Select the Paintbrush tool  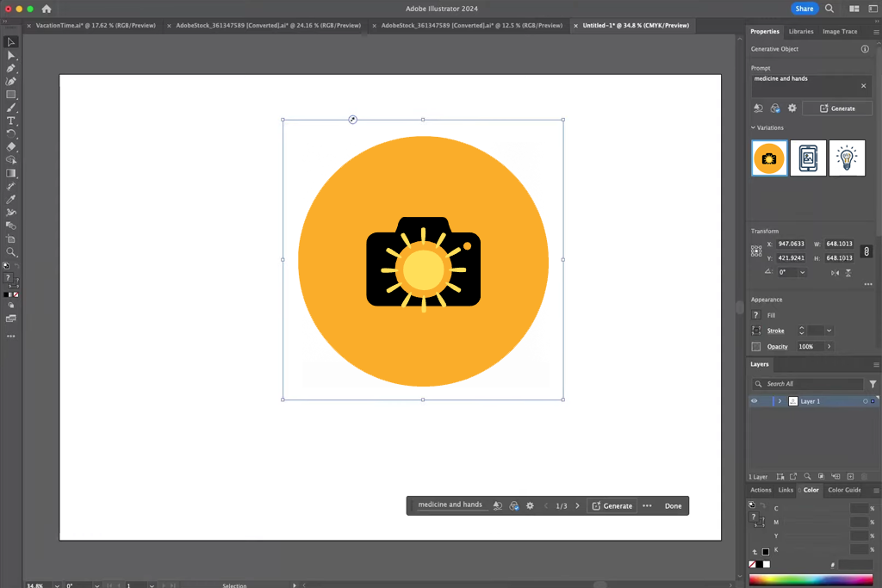[x=10, y=108]
